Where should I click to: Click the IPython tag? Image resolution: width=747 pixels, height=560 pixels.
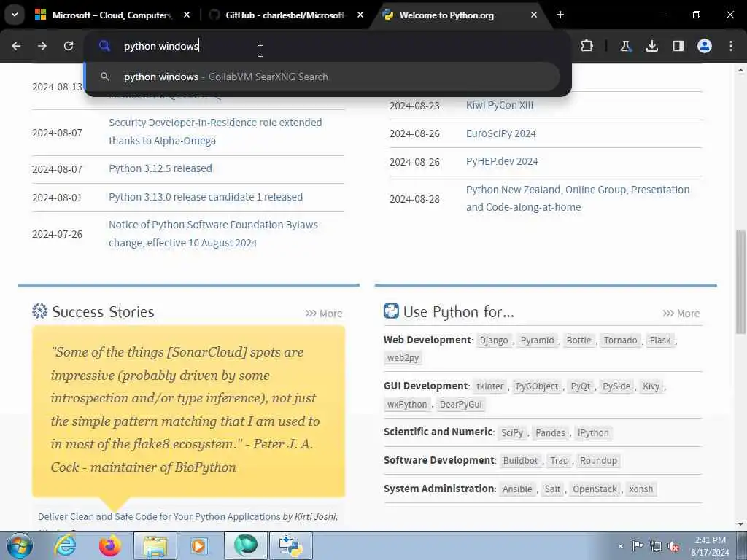pos(593,433)
